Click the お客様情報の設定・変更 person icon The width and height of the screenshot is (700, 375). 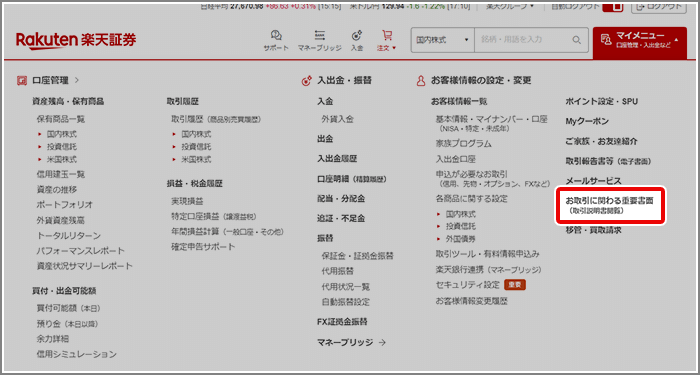point(420,80)
